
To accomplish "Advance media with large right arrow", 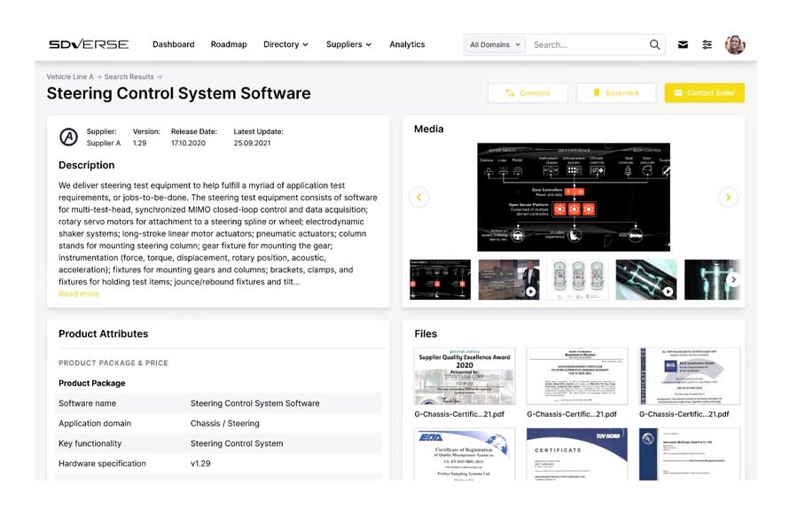I will point(728,198).
